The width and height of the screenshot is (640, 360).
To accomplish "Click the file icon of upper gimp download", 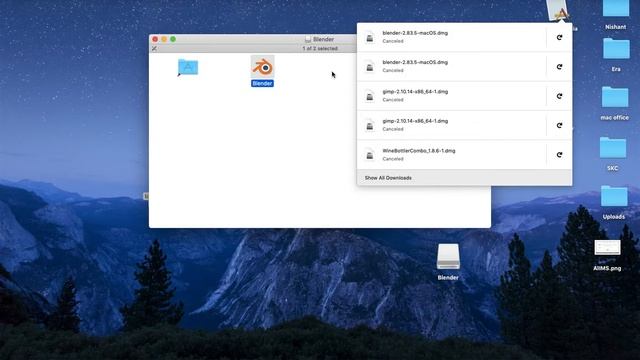I will pyautogui.click(x=370, y=96).
